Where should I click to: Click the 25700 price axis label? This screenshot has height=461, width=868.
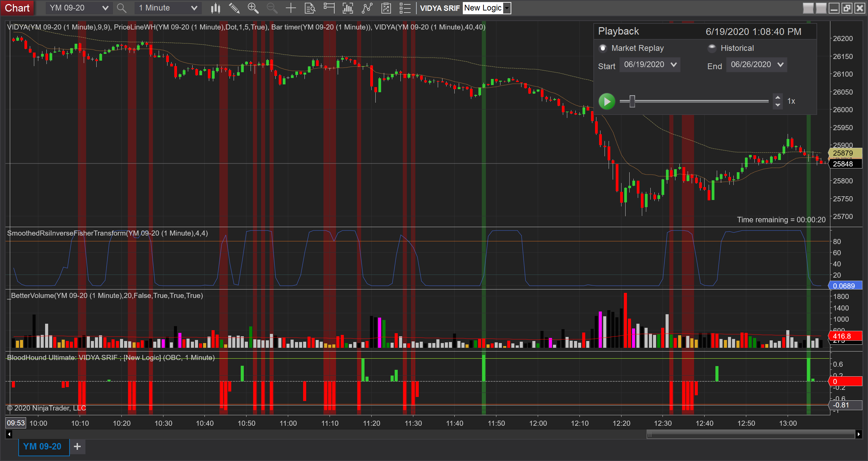click(843, 216)
